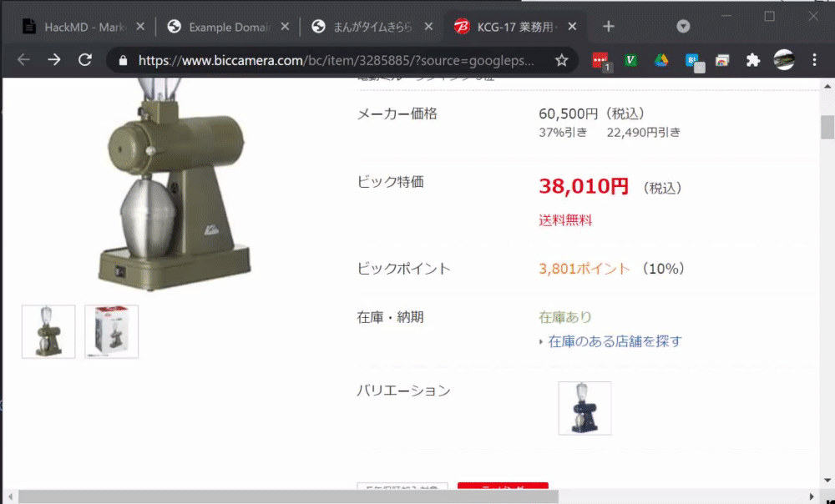Image resolution: width=835 pixels, height=504 pixels.
Task: Click the Chrome profile avatar
Action: tap(783, 60)
